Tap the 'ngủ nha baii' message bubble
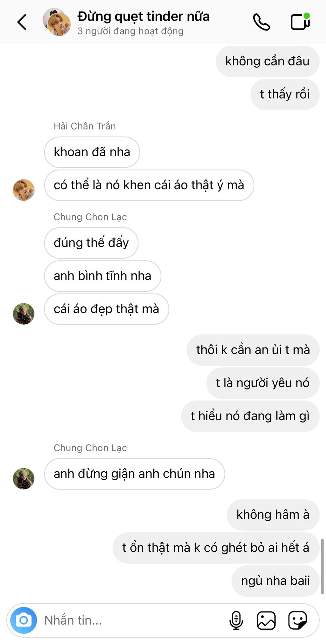The width and height of the screenshot is (326, 644). [x=275, y=581]
